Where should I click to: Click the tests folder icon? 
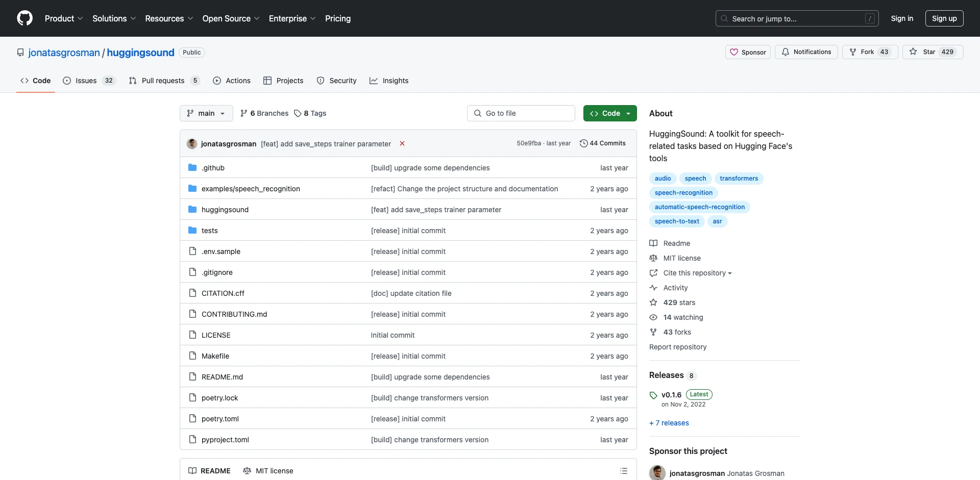point(192,231)
